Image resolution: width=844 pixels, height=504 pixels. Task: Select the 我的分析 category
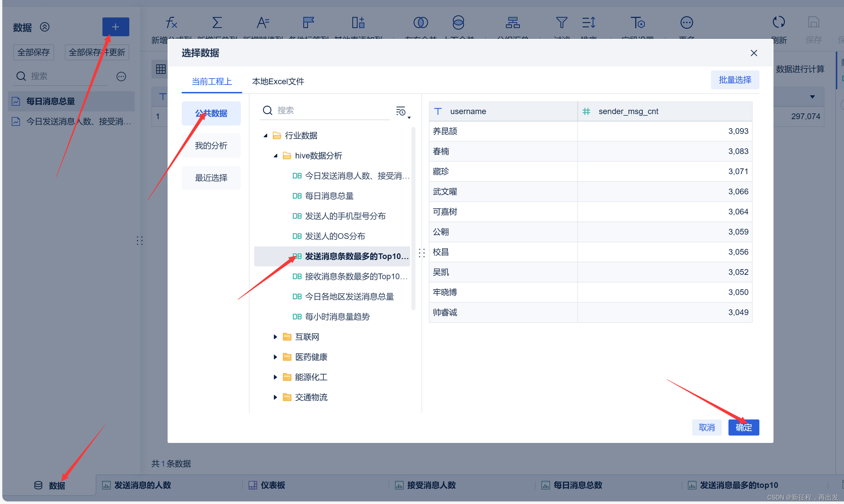[211, 146]
